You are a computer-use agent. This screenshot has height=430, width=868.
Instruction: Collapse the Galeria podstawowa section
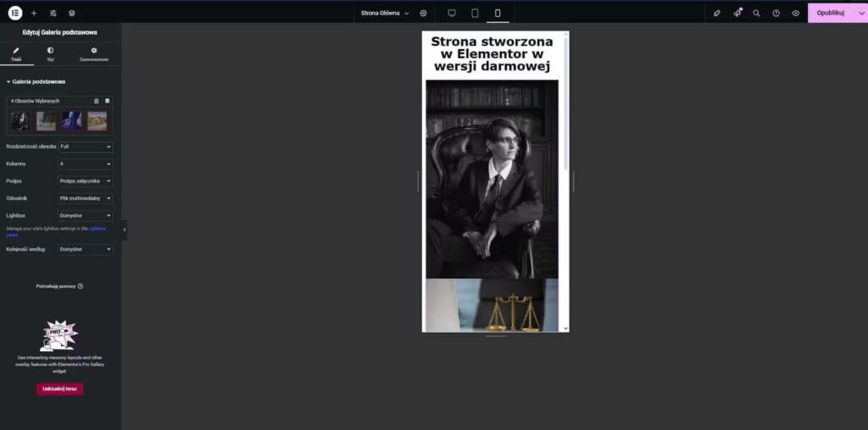(36, 81)
